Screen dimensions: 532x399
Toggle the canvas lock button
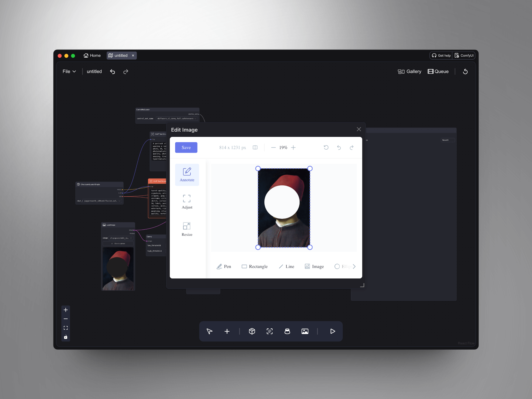[66, 337]
